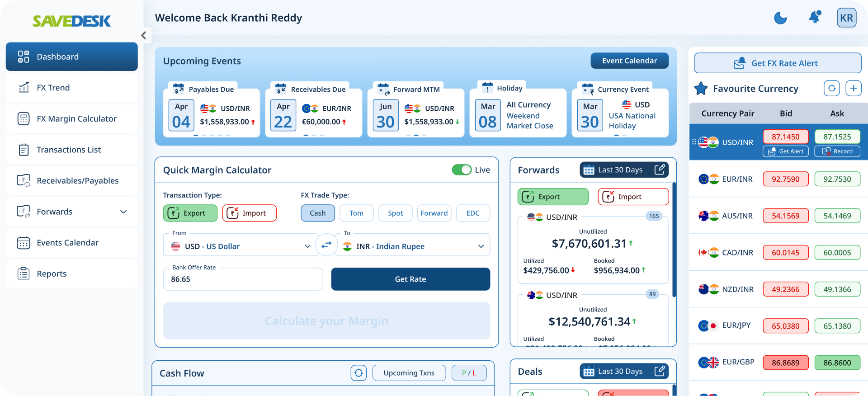Refresh the Favourite Currency list
The height and width of the screenshot is (396, 868).
(832, 88)
